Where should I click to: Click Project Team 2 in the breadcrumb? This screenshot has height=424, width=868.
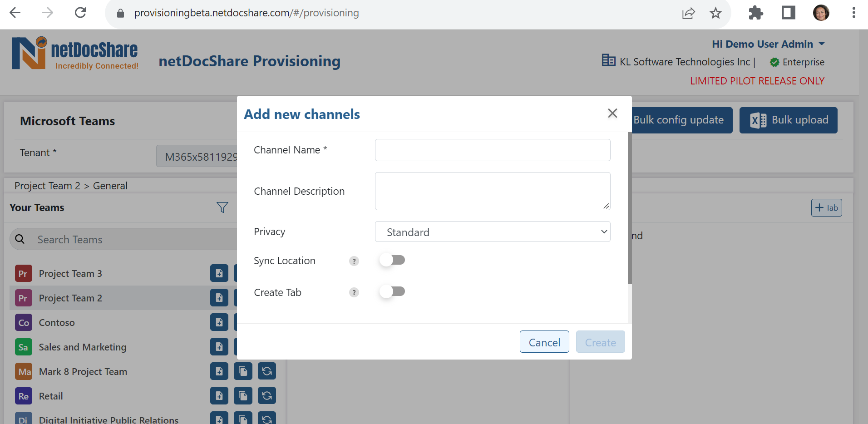47,186
